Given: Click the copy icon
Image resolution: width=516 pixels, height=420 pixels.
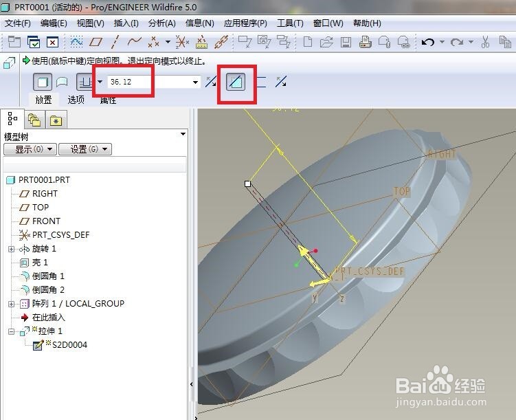Looking at the screenshot, I should (x=505, y=42).
